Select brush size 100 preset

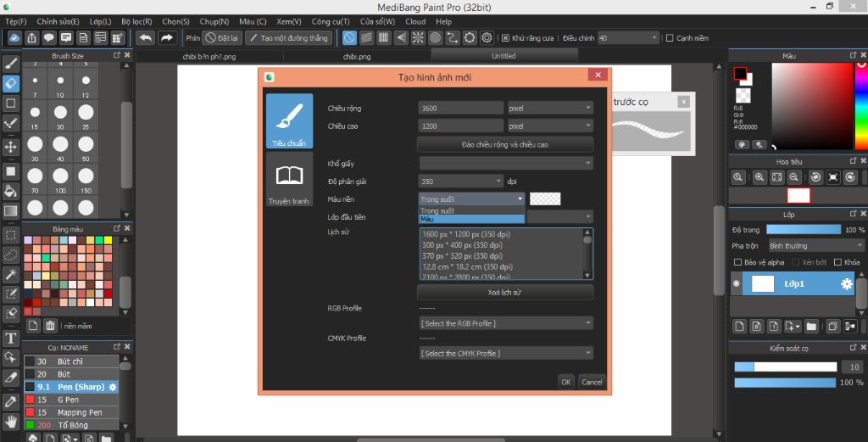point(60,179)
